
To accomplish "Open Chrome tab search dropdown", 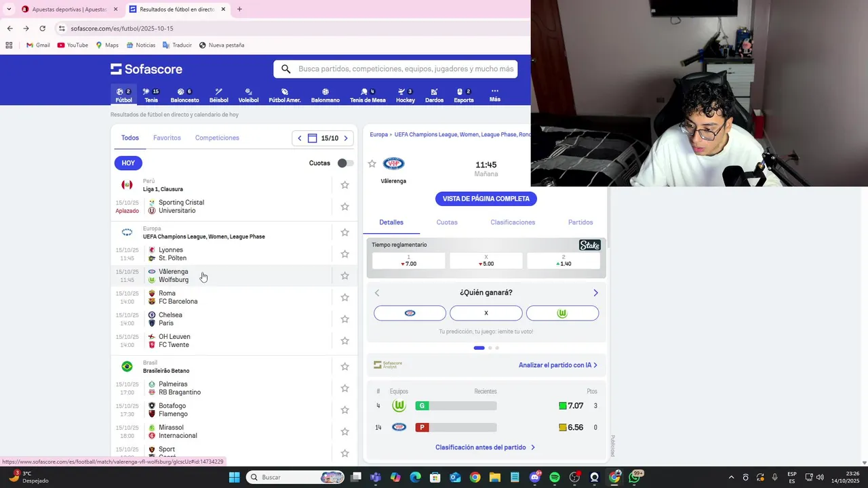I will [x=9, y=9].
